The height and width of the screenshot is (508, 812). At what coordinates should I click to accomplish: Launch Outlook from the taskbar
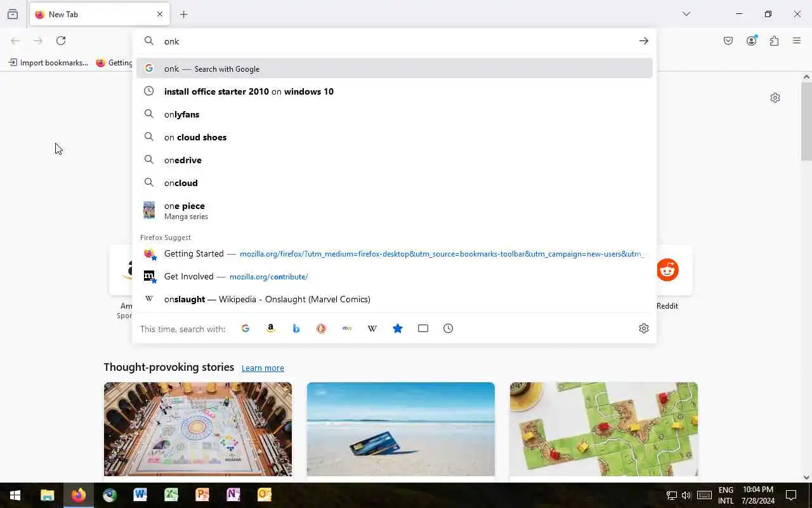(x=265, y=495)
